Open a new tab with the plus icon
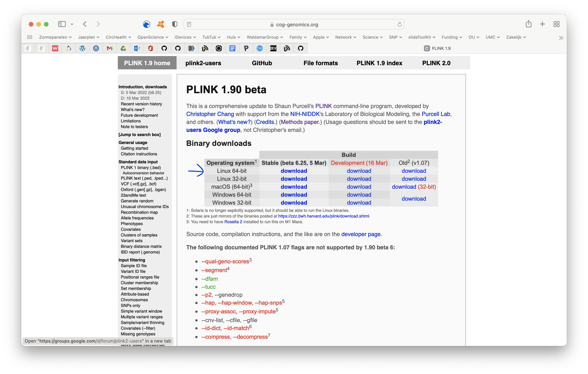Image resolution: width=588 pixels, height=374 pixels. pyautogui.click(x=542, y=24)
